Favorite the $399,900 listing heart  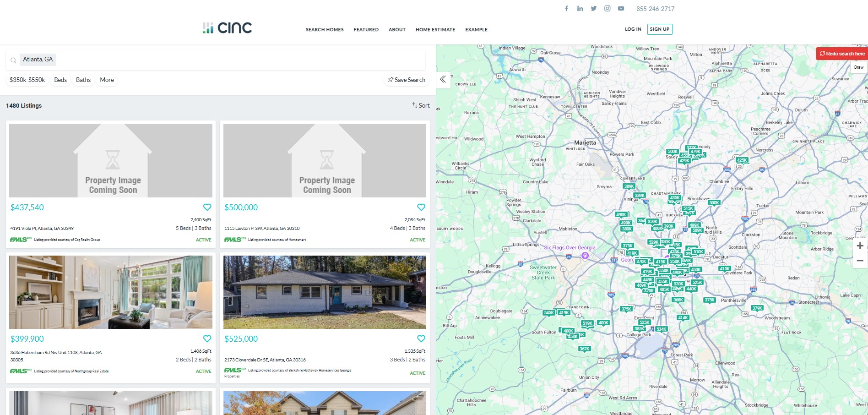point(207,339)
